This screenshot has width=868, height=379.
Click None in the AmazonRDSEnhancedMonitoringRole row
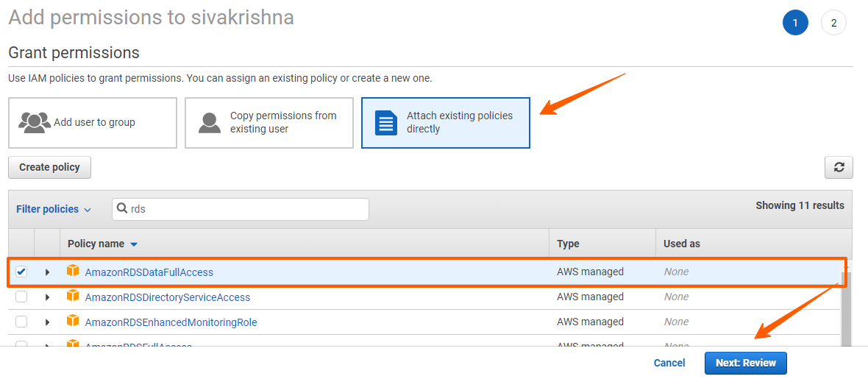coord(677,322)
